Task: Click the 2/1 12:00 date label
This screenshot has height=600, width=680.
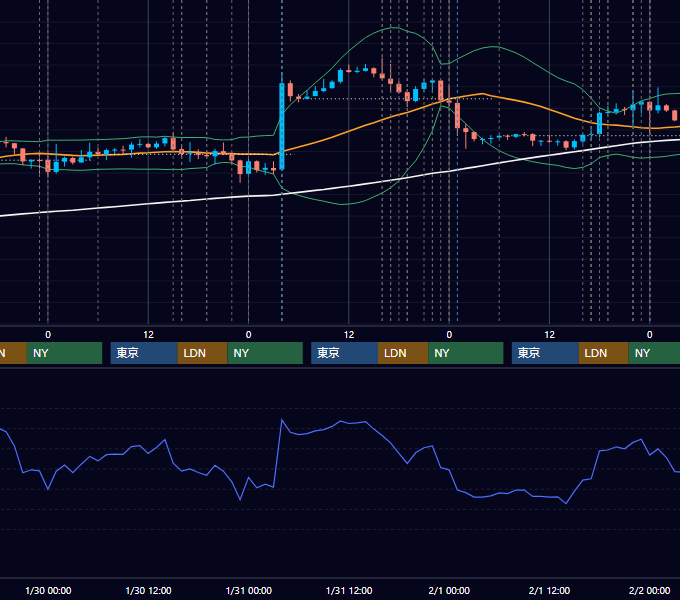Action: tap(549, 590)
